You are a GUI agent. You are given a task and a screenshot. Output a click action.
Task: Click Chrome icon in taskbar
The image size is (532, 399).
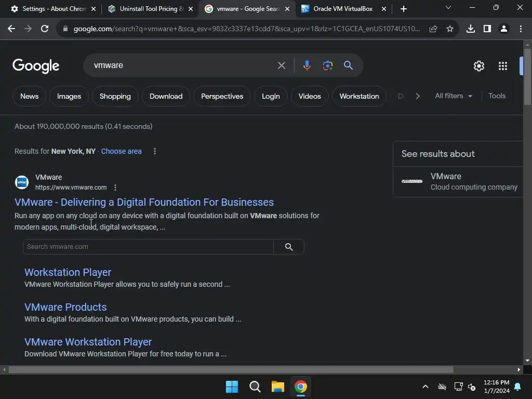pos(301,387)
